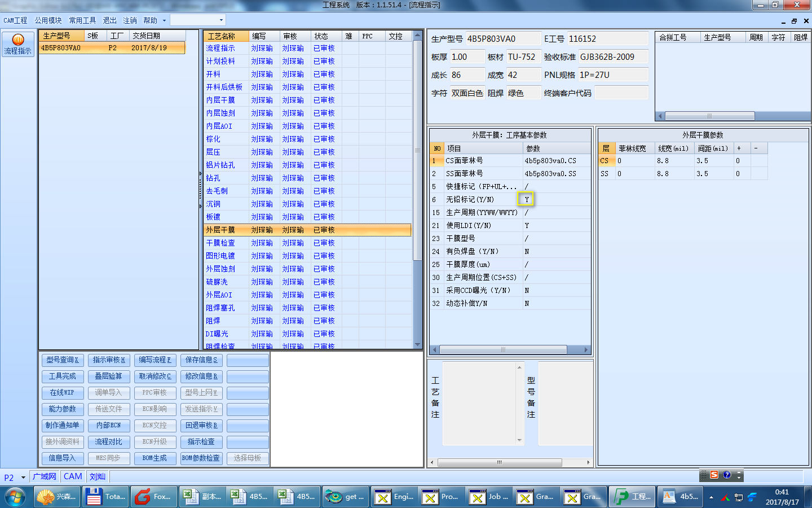
Task: Click the blue help question-mark icon
Action: coord(727,475)
